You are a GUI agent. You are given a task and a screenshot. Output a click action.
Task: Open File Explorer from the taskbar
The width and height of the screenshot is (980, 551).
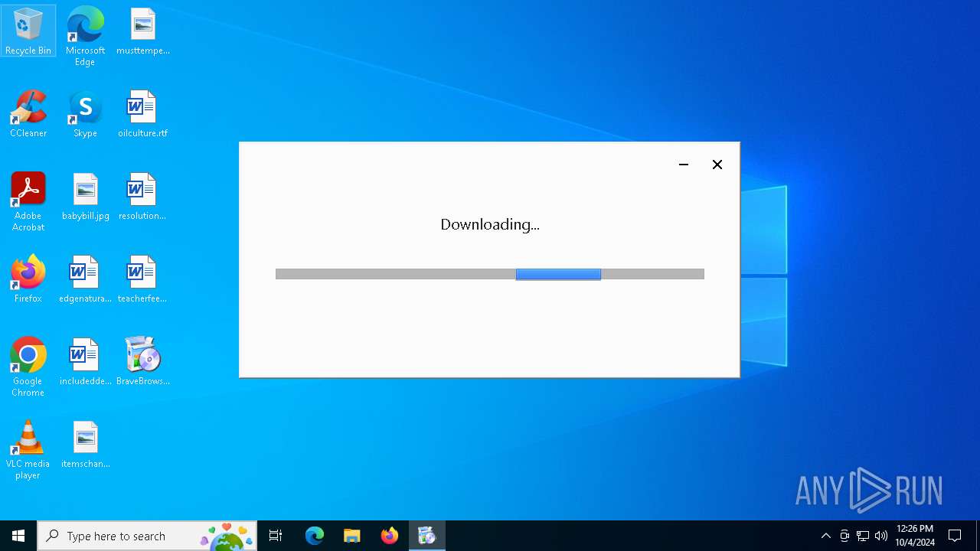(x=352, y=536)
